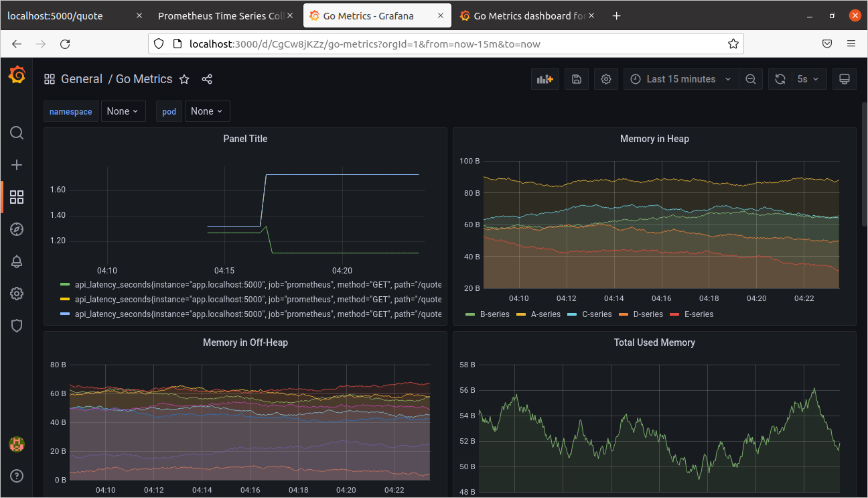Open the Dashboards icon in sidebar
Screen dimensions: 868x498
tap(17, 197)
